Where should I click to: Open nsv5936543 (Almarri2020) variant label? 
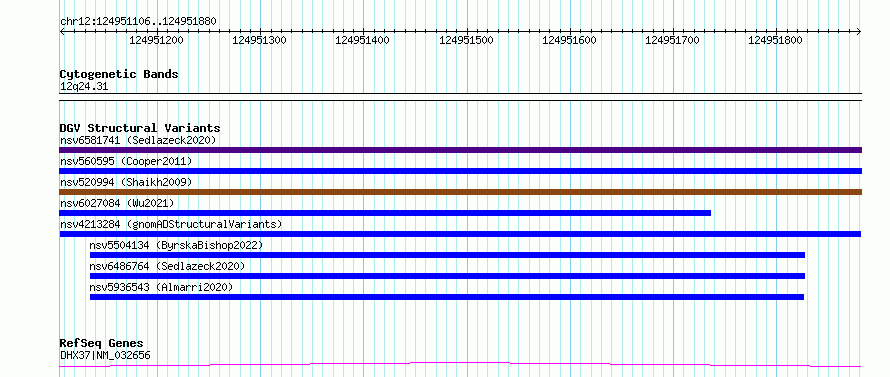coord(161,287)
